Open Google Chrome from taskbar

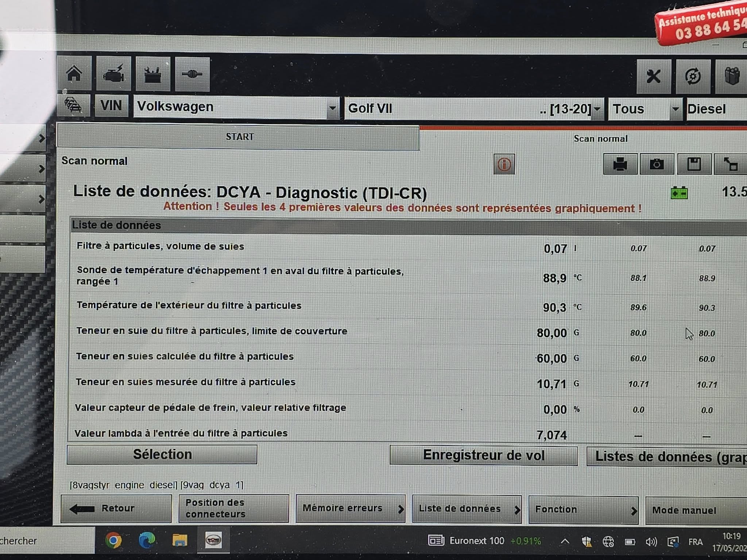113,540
